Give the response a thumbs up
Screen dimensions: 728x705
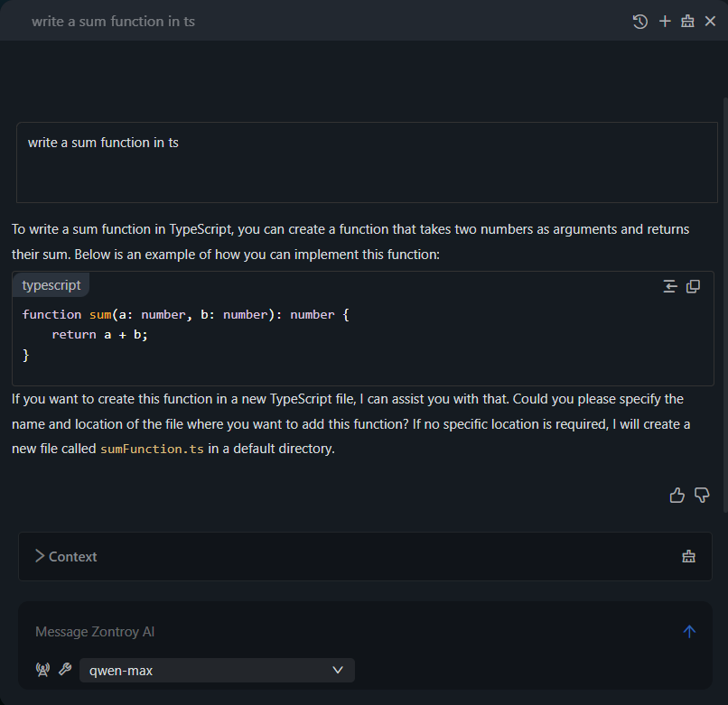point(677,495)
